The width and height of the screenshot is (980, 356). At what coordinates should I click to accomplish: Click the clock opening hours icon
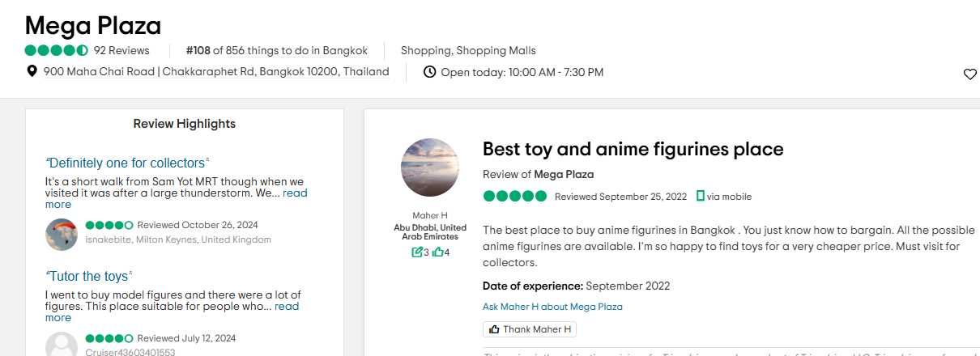coord(430,72)
